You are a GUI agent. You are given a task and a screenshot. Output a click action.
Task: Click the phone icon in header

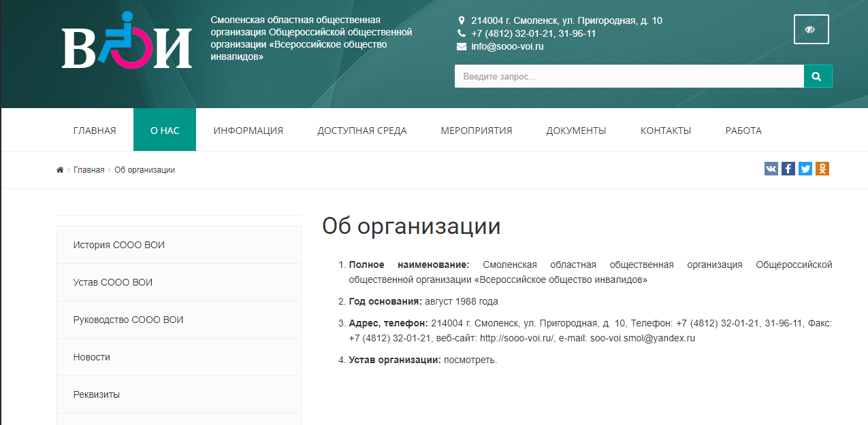(x=462, y=34)
